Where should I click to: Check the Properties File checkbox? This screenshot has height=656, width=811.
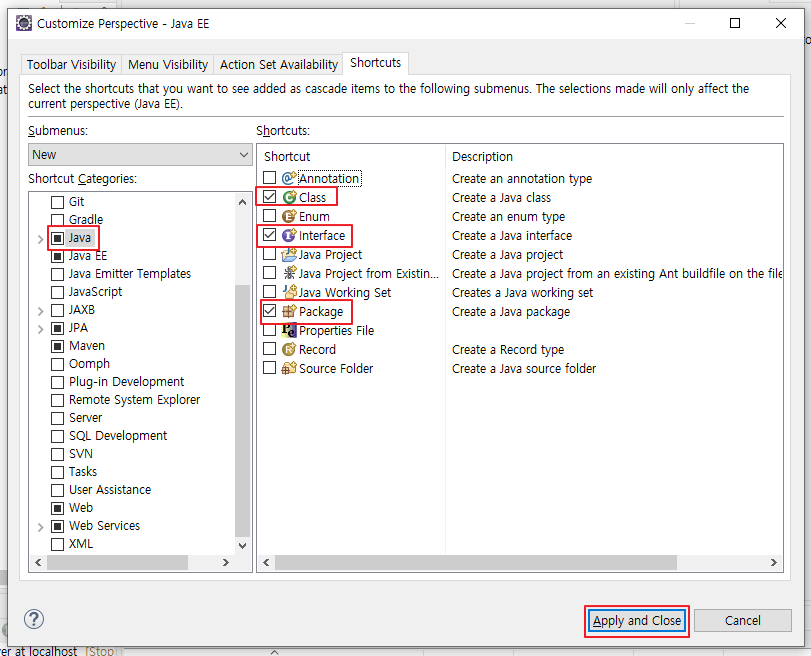point(269,330)
